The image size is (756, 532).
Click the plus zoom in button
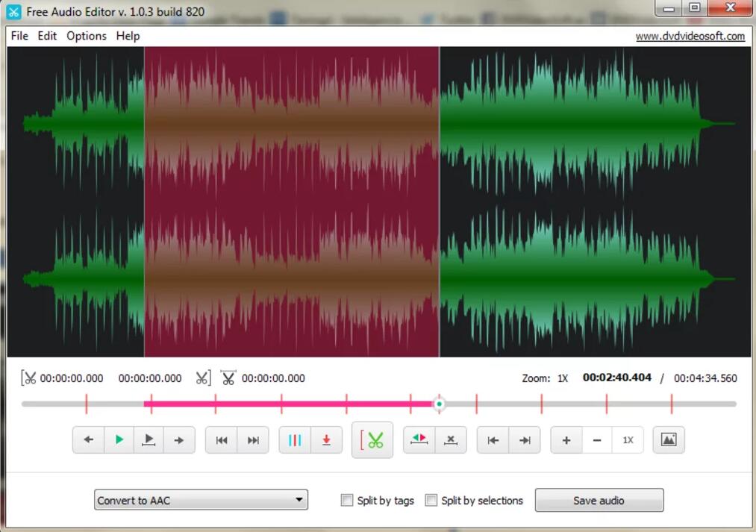click(566, 440)
